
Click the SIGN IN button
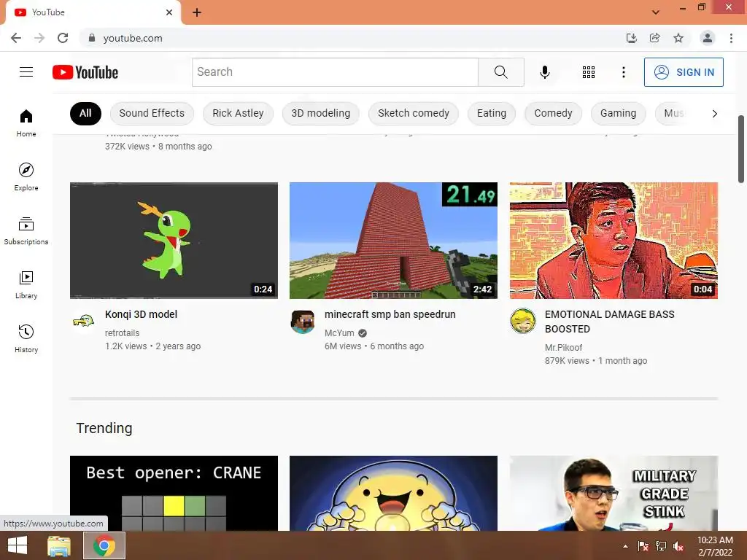click(x=684, y=72)
